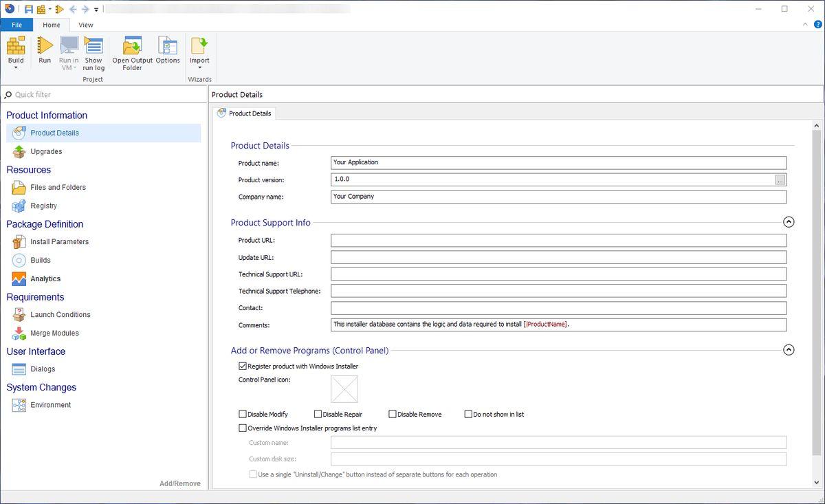Viewport: 825px width, 504px height.
Task: Enable the Disable Modify checkbox
Action: [243, 415]
